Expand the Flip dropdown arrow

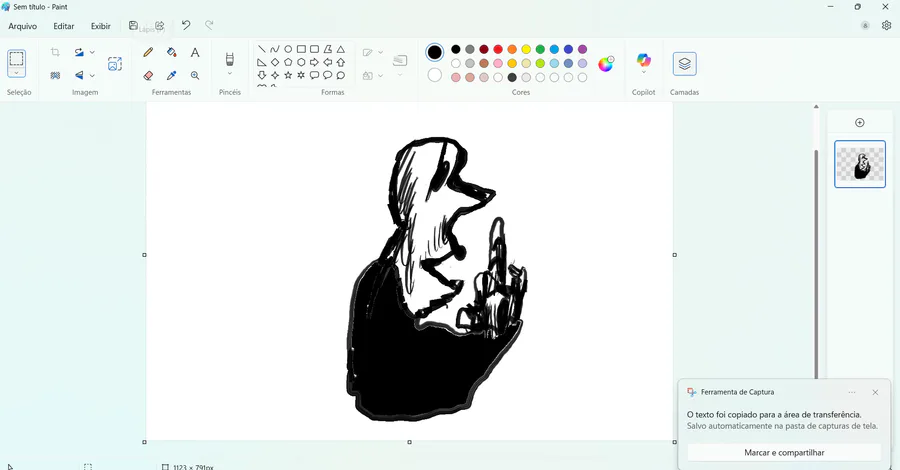[x=92, y=75]
